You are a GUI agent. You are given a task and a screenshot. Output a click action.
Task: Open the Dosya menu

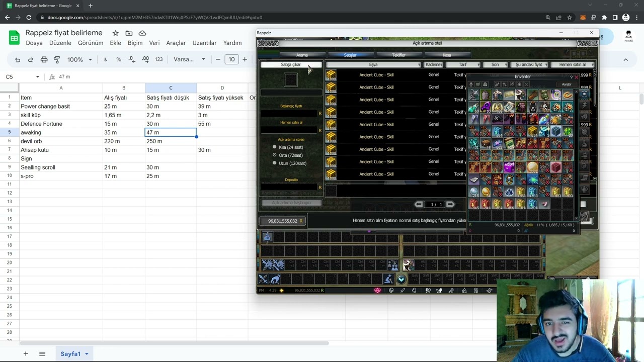(34, 43)
